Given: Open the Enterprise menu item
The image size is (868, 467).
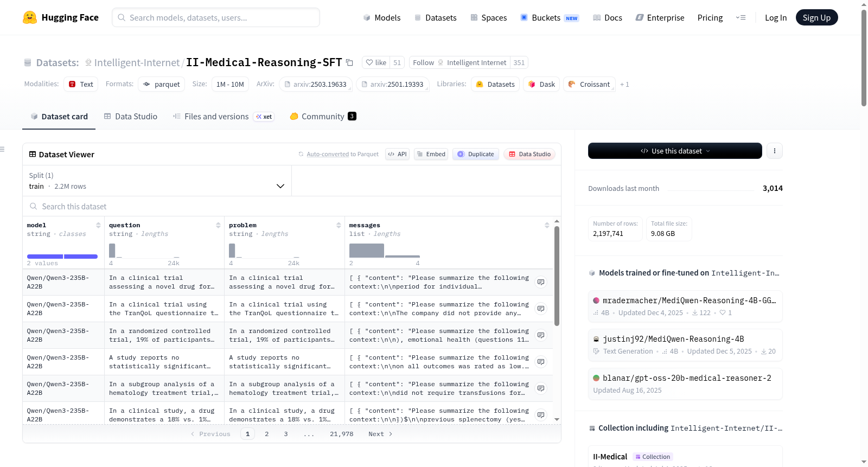Looking at the screenshot, I should coord(660,17).
